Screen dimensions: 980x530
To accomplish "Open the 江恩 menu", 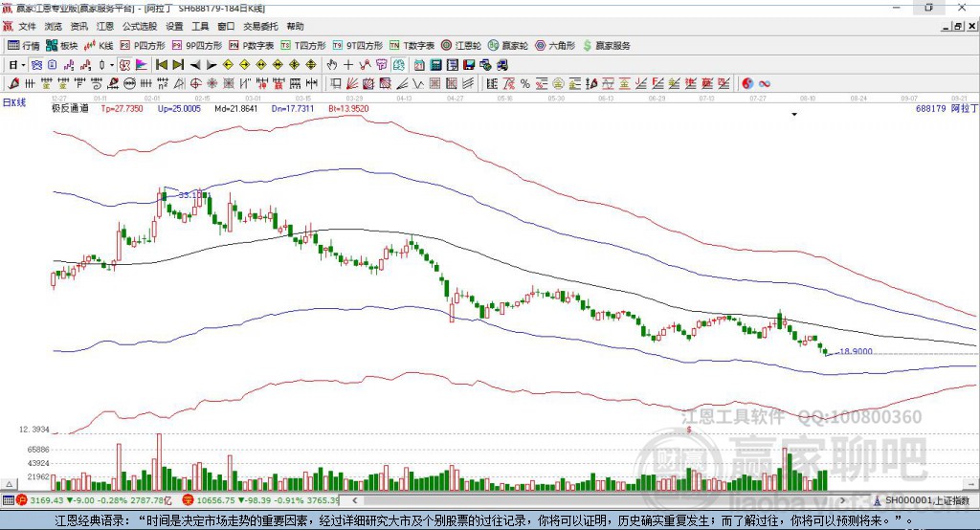I will click(105, 26).
